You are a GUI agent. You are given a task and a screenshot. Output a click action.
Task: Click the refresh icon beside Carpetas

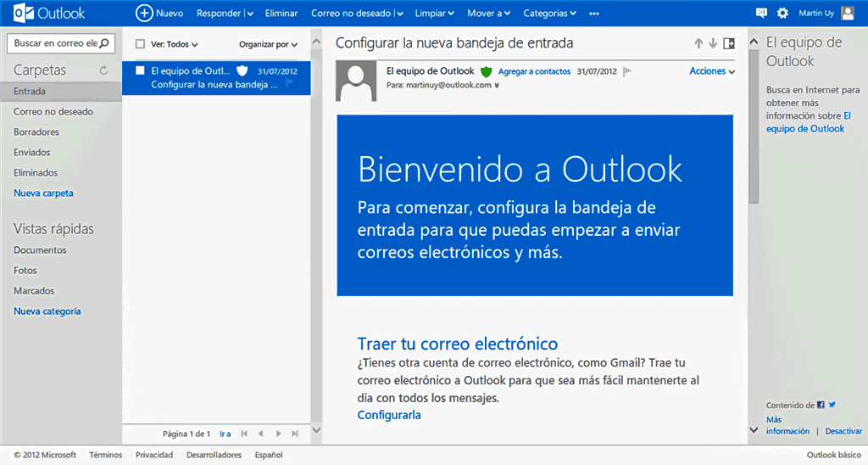[103, 70]
